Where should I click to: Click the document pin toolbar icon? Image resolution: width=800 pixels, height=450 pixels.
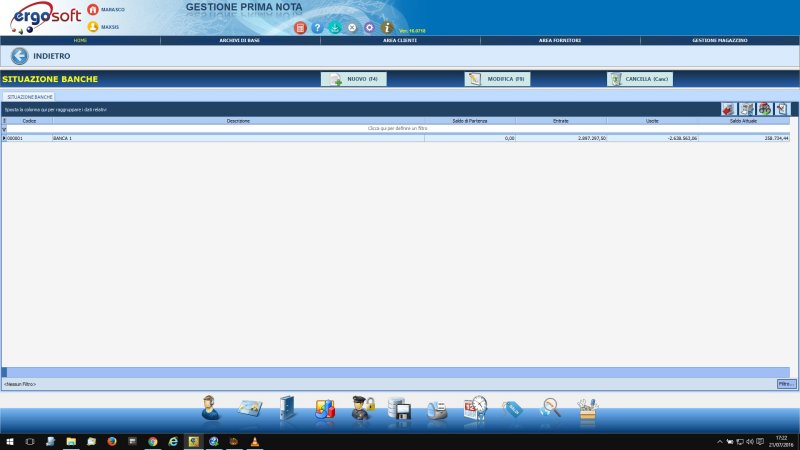(782, 109)
